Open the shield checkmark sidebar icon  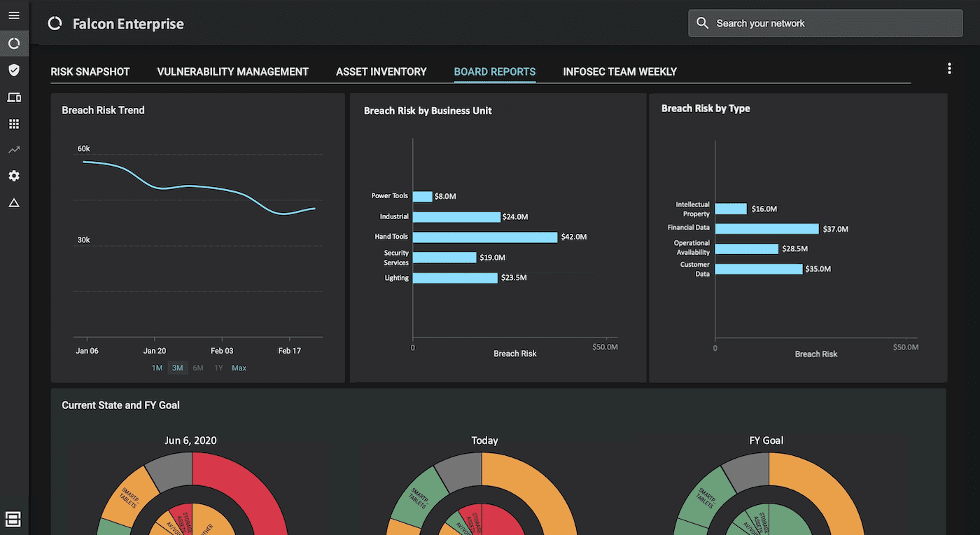coord(14,70)
